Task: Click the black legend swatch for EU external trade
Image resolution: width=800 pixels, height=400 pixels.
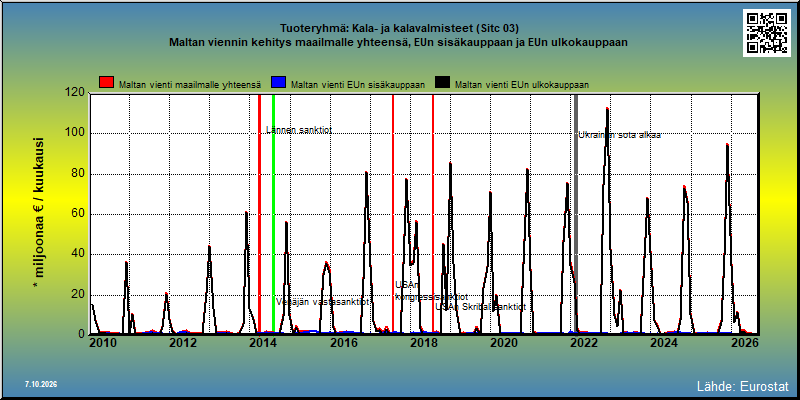Action: pyautogui.click(x=442, y=83)
